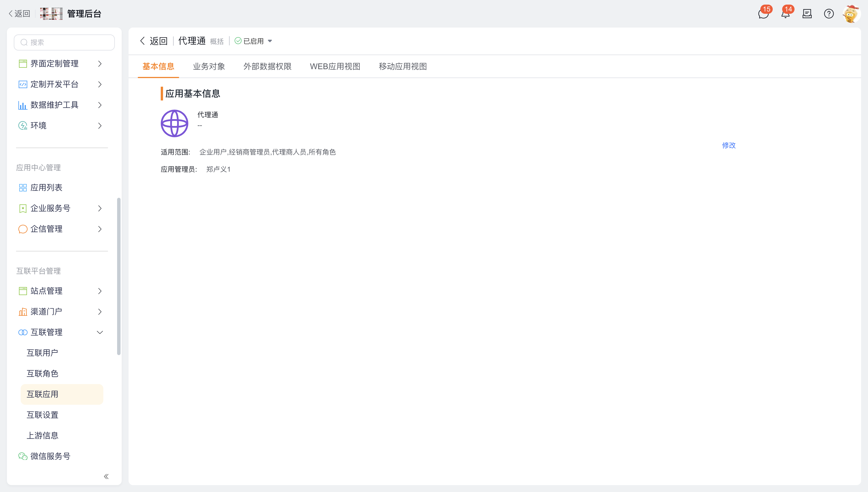Click the 修改 link
Screen dimensions: 868x492
click(728, 145)
